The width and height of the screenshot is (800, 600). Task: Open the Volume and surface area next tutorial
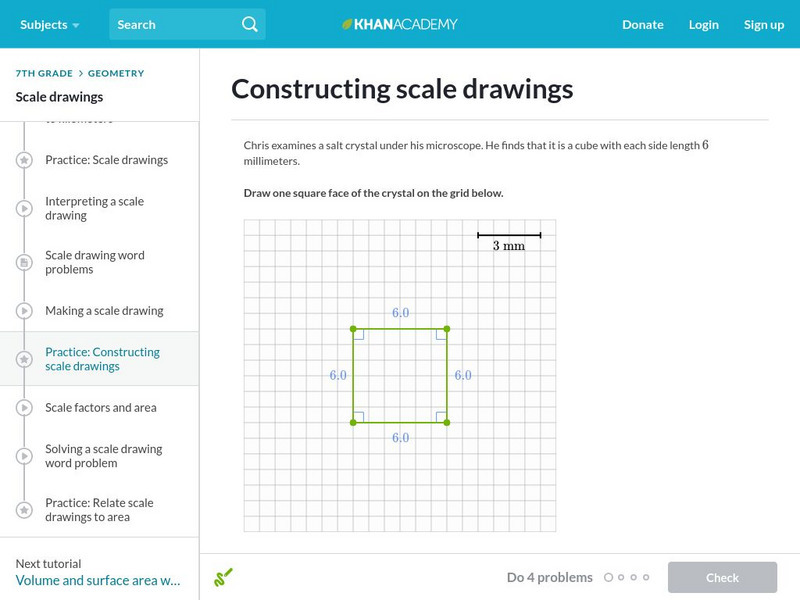pyautogui.click(x=98, y=580)
